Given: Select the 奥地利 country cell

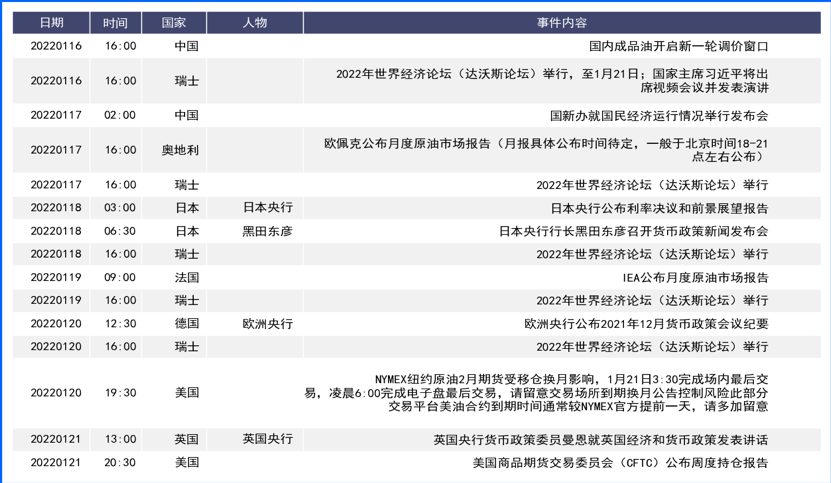Looking at the screenshot, I should click(x=180, y=150).
